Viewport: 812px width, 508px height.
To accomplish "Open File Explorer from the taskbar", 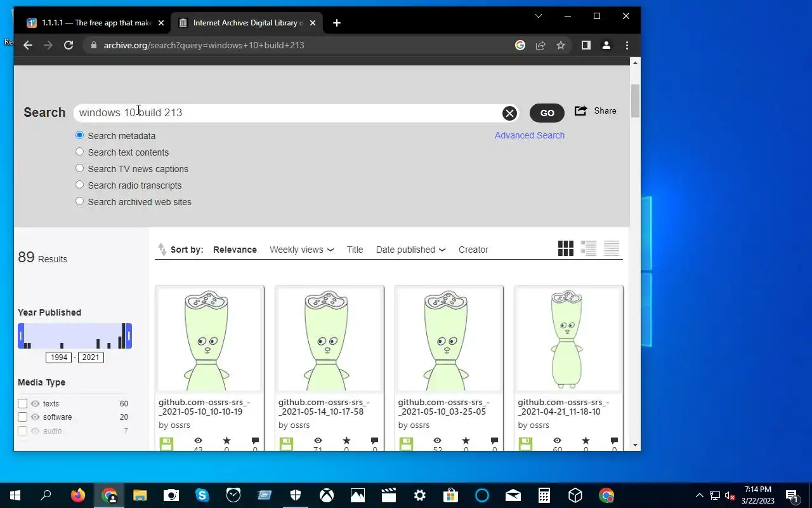I will (x=140, y=495).
